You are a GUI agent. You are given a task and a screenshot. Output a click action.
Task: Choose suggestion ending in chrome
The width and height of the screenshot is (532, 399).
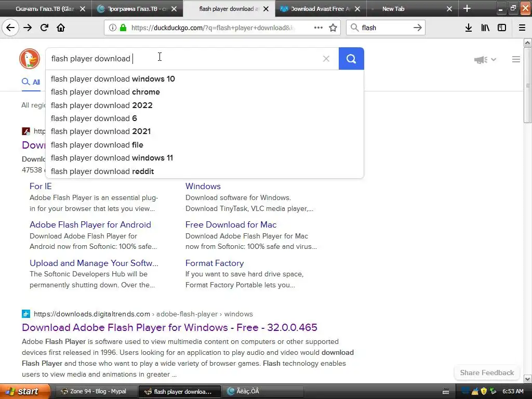click(205, 92)
